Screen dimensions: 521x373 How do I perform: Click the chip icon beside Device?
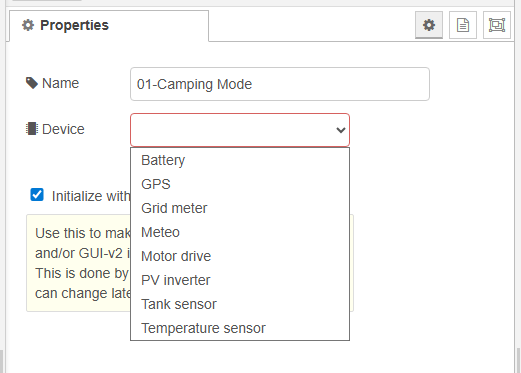pos(32,129)
